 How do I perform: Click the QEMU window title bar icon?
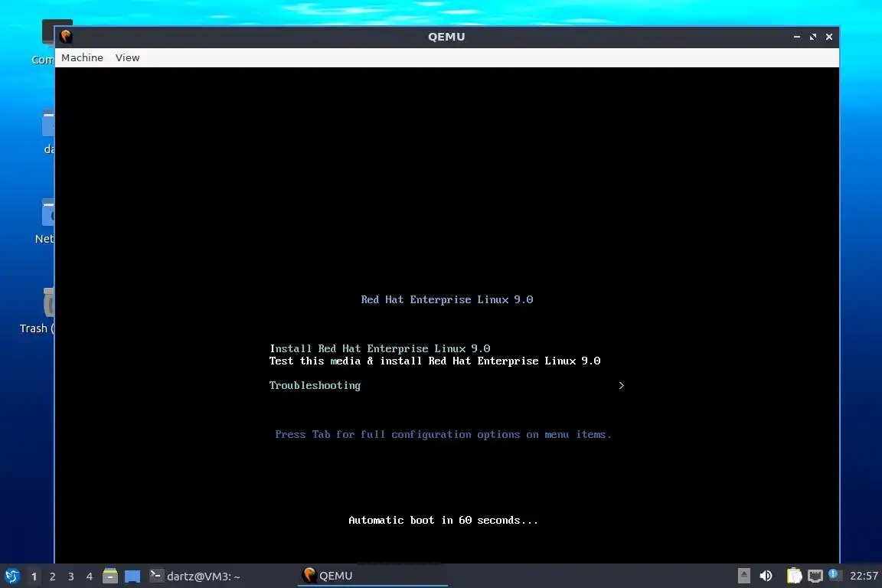point(66,37)
